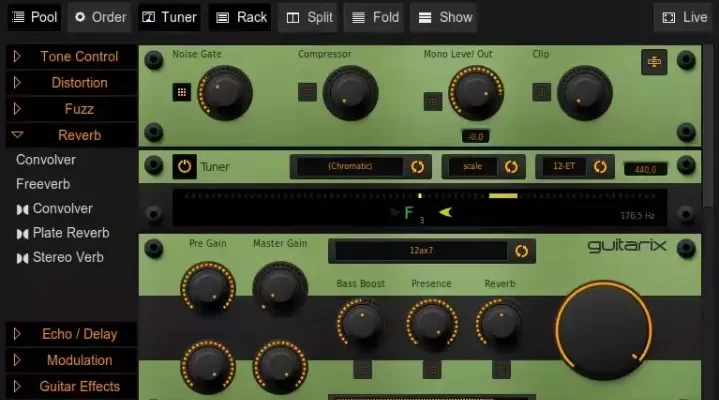Collapse the Reverb category
The height and width of the screenshot is (400, 719).
(x=69, y=135)
